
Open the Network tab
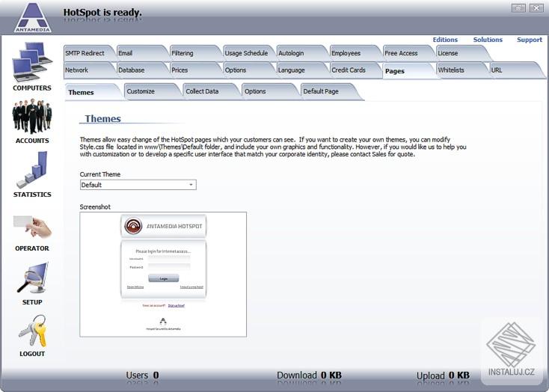89,70
